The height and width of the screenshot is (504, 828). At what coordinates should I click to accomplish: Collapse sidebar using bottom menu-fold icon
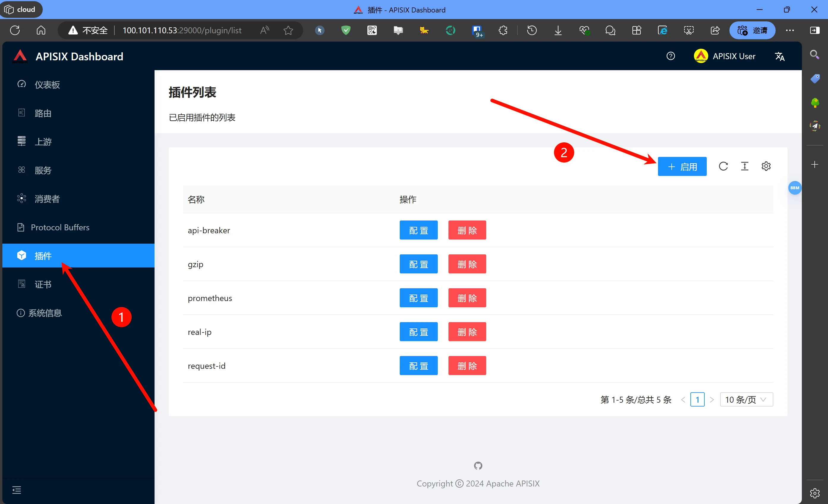[x=16, y=490]
